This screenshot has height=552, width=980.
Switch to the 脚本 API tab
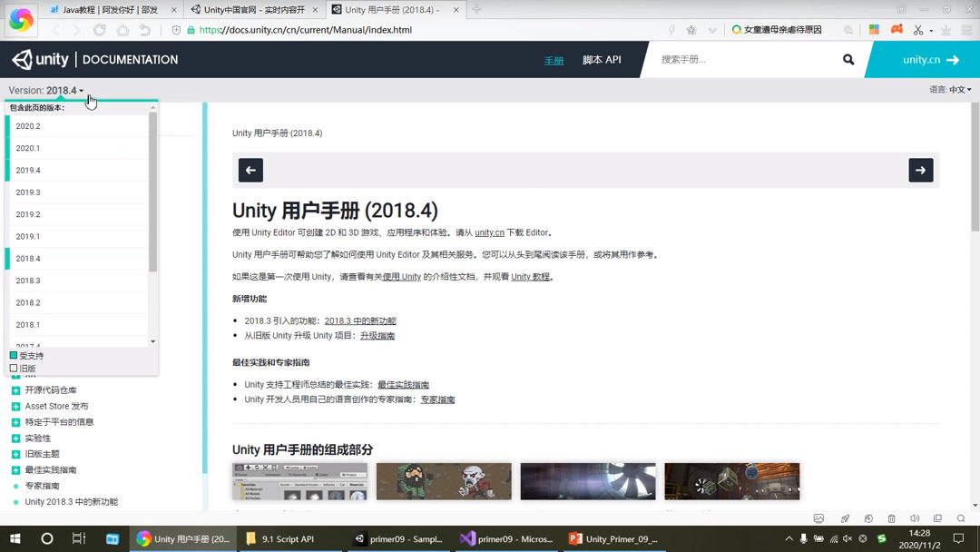[601, 59]
